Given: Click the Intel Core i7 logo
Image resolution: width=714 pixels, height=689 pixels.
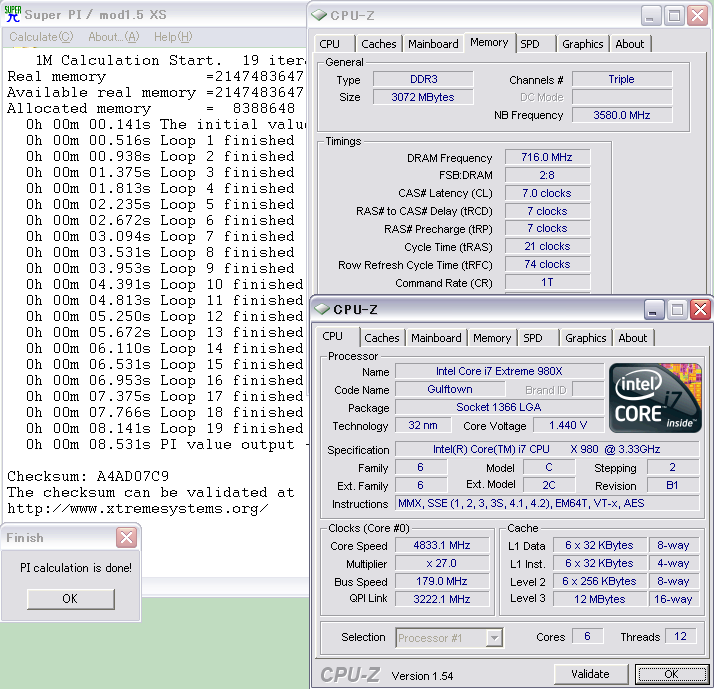Looking at the screenshot, I should tap(655, 398).
